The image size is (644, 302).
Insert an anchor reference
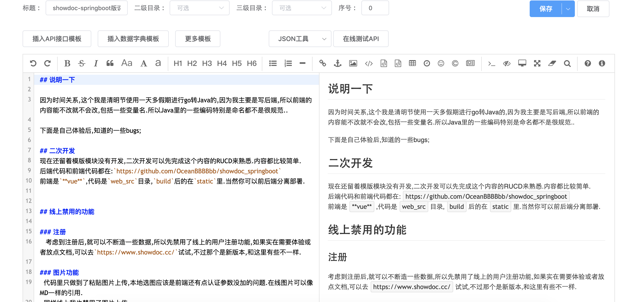(x=337, y=63)
